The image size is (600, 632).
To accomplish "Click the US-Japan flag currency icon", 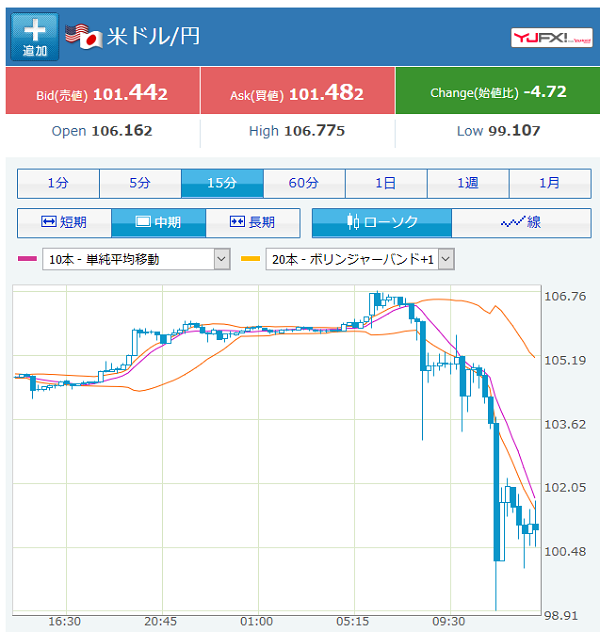I will 84,36.
